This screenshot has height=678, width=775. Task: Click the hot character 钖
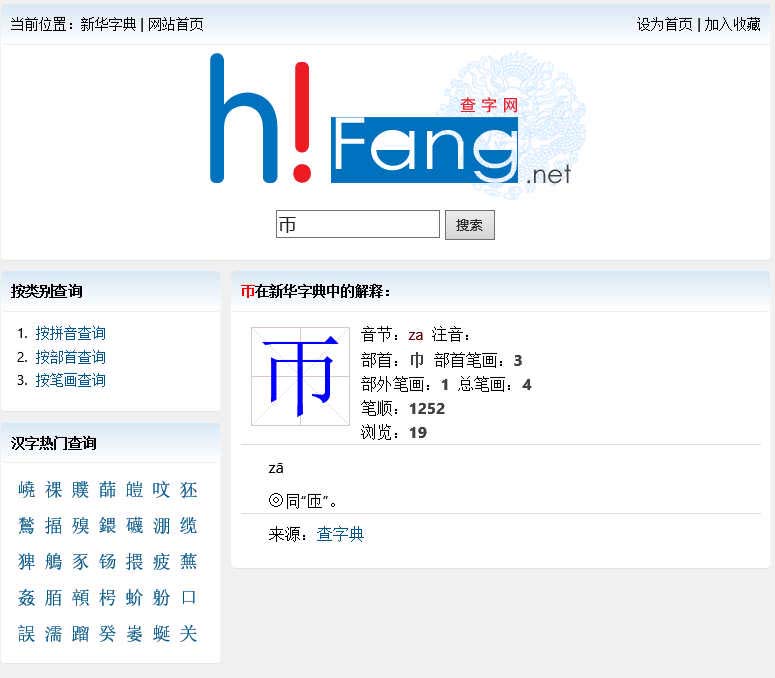tap(107, 561)
